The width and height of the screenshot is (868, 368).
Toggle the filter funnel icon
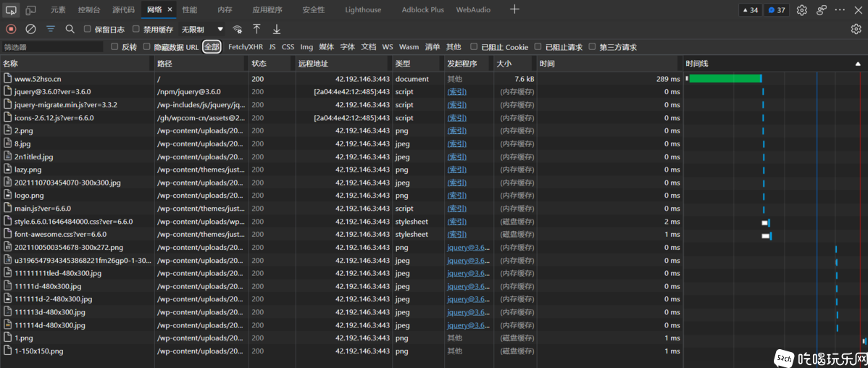pyautogui.click(x=51, y=29)
